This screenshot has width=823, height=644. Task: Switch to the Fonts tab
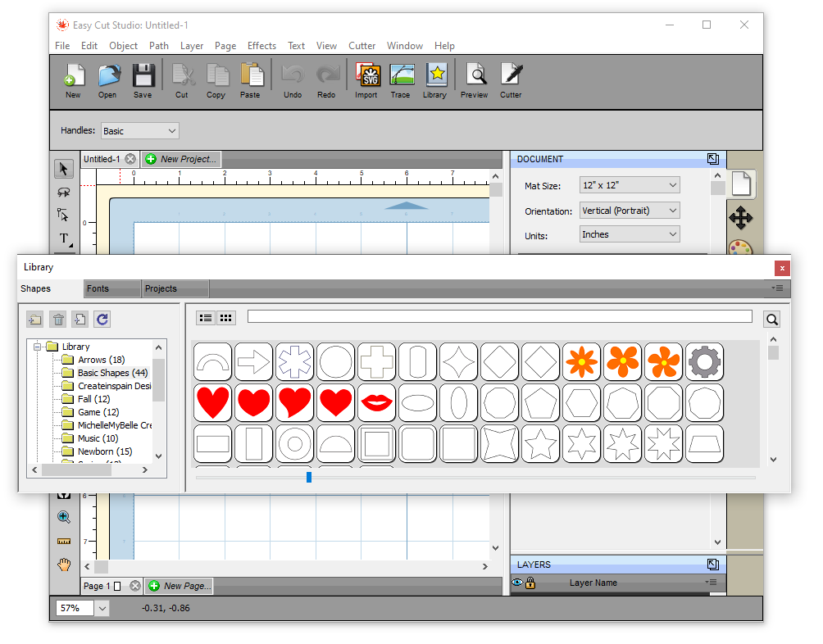[x=111, y=288]
